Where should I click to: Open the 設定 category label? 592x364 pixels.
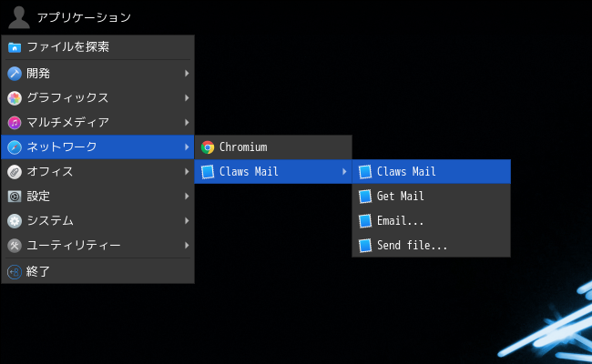click(38, 196)
